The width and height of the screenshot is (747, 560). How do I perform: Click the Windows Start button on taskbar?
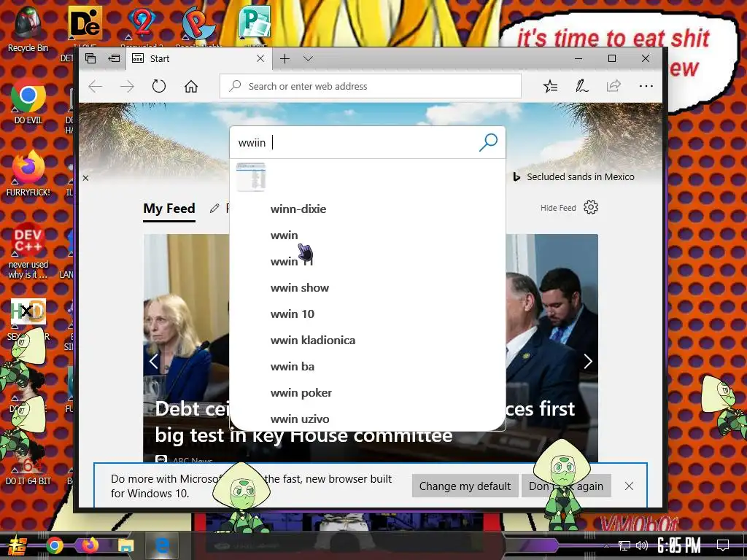[16, 545]
